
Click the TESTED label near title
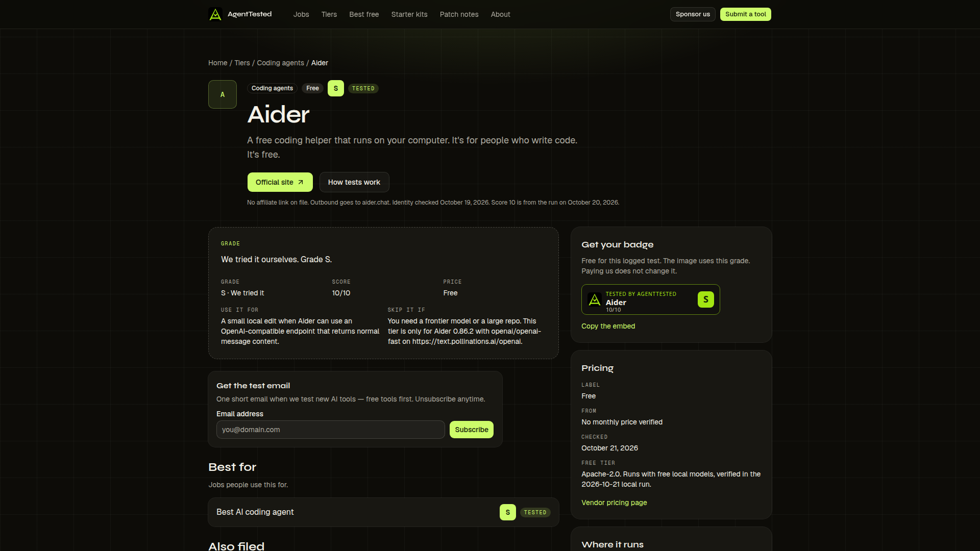(363, 88)
